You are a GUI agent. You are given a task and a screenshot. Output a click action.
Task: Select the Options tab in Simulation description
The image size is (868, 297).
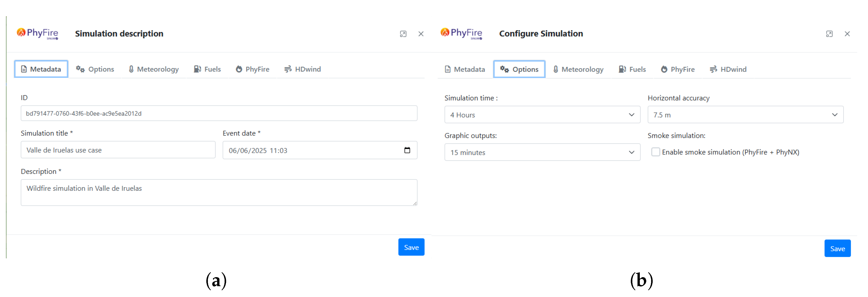coord(95,69)
